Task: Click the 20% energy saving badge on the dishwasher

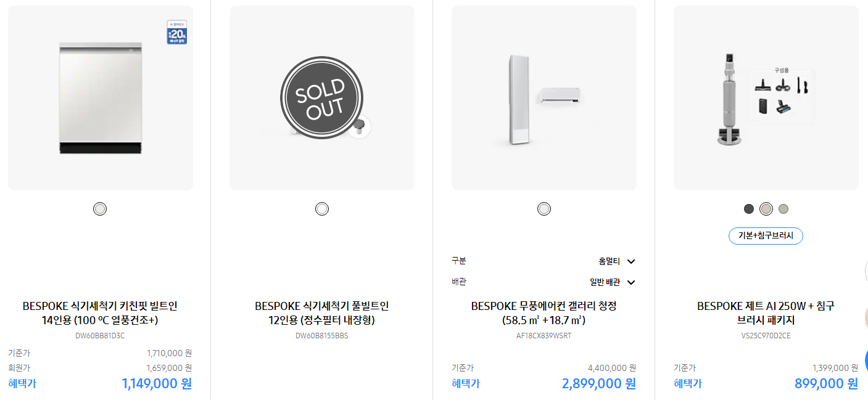Action: [x=176, y=32]
